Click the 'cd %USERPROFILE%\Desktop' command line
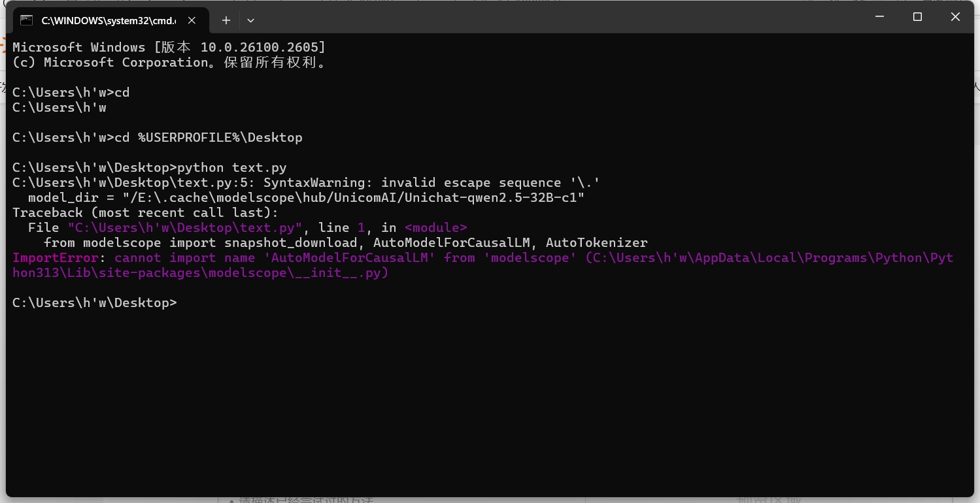 click(158, 137)
